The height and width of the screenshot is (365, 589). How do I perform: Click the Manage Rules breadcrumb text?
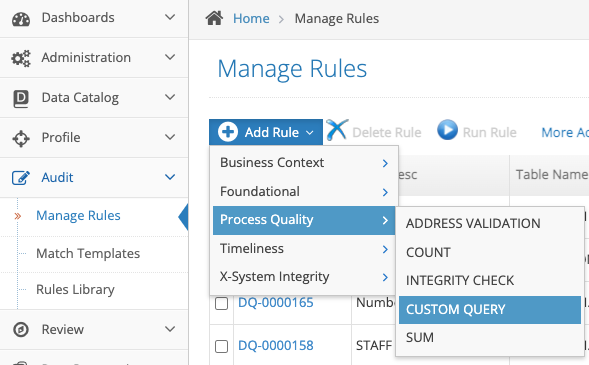[x=337, y=18]
